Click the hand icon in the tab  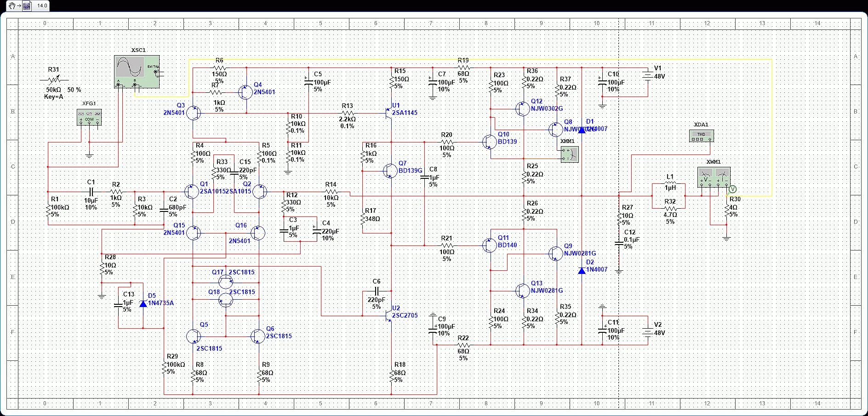12,6
